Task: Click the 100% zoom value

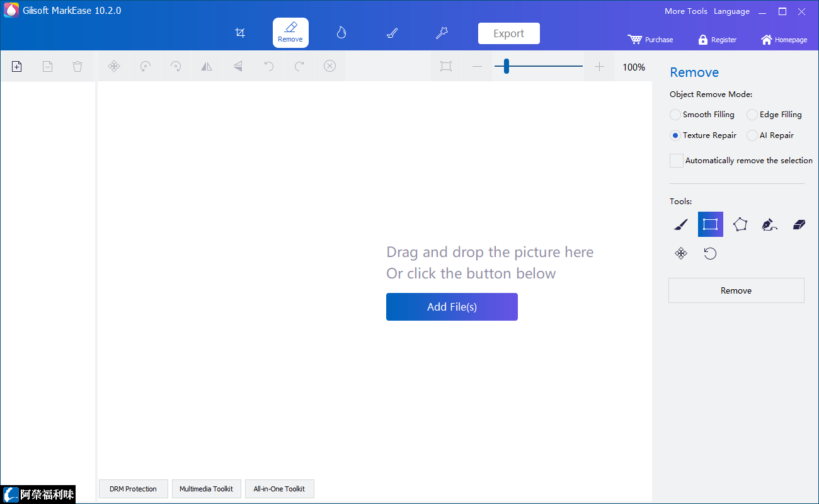Action: point(634,67)
